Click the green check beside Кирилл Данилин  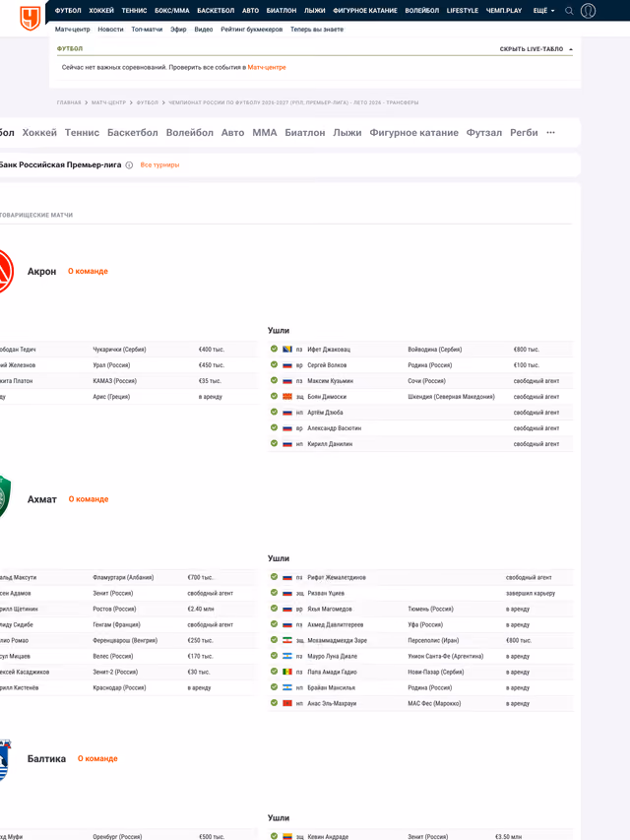[274, 443]
